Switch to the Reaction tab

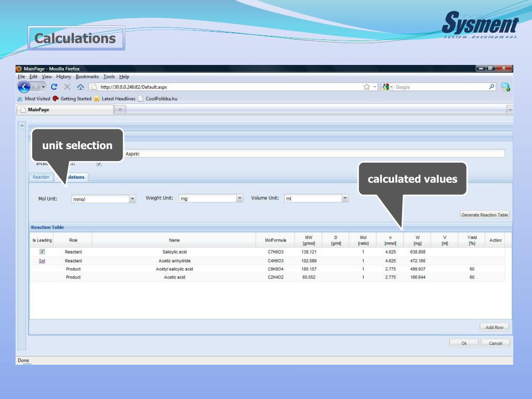click(41, 177)
